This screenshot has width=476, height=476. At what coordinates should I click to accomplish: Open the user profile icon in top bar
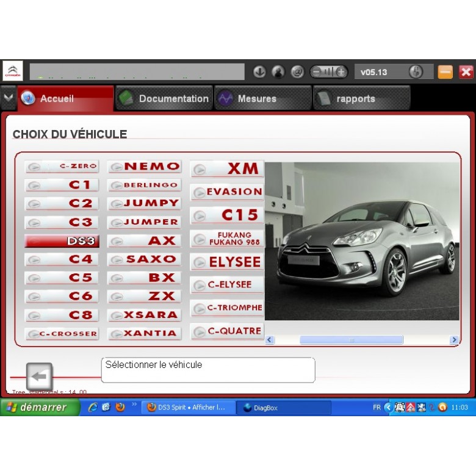[278, 72]
